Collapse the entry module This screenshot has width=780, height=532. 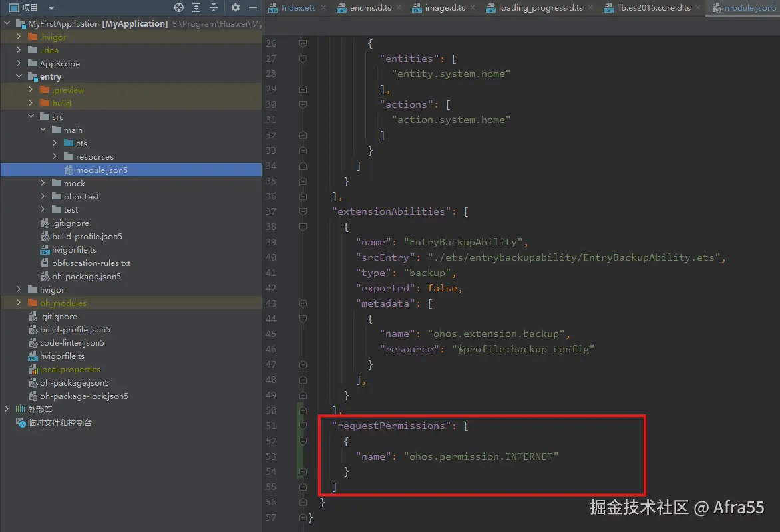click(19, 76)
